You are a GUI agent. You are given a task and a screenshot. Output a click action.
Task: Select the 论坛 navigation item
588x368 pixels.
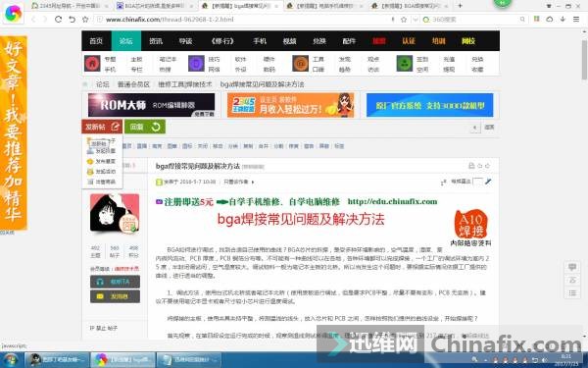[126, 41]
